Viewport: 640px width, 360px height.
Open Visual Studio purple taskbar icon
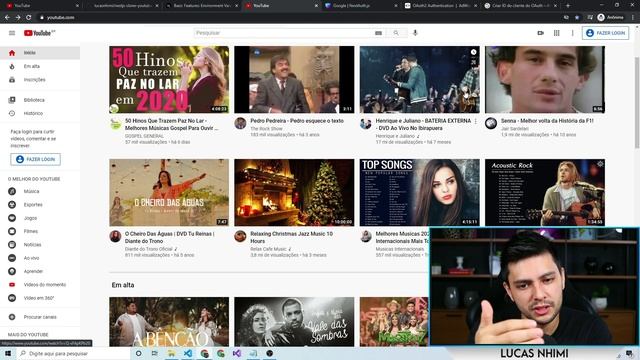pos(237,353)
